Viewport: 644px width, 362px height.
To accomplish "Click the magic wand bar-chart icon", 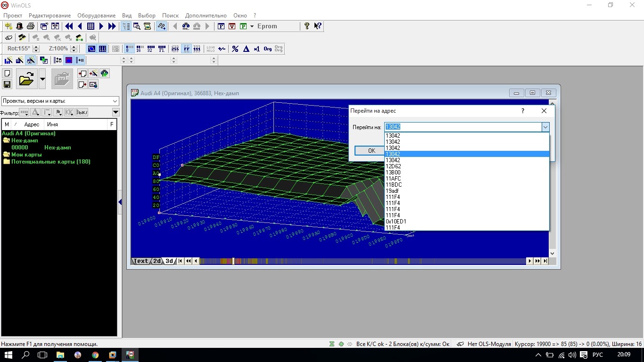I will click(x=8, y=60).
